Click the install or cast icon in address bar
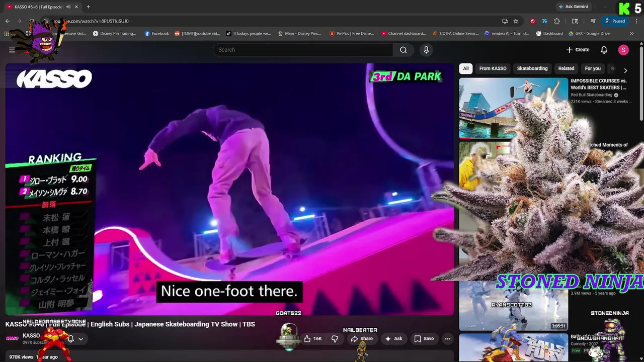Screen dimensions: 644x362 click(x=505, y=21)
